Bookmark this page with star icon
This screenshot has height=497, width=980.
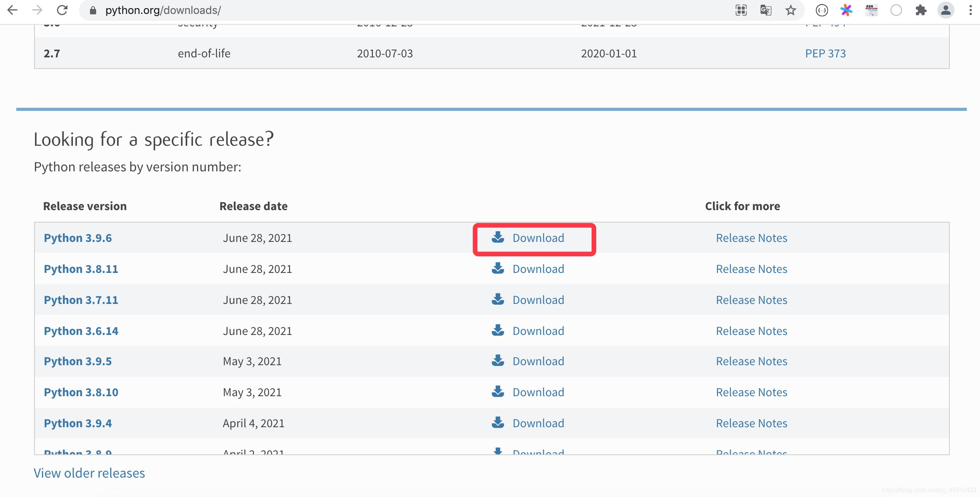point(791,10)
